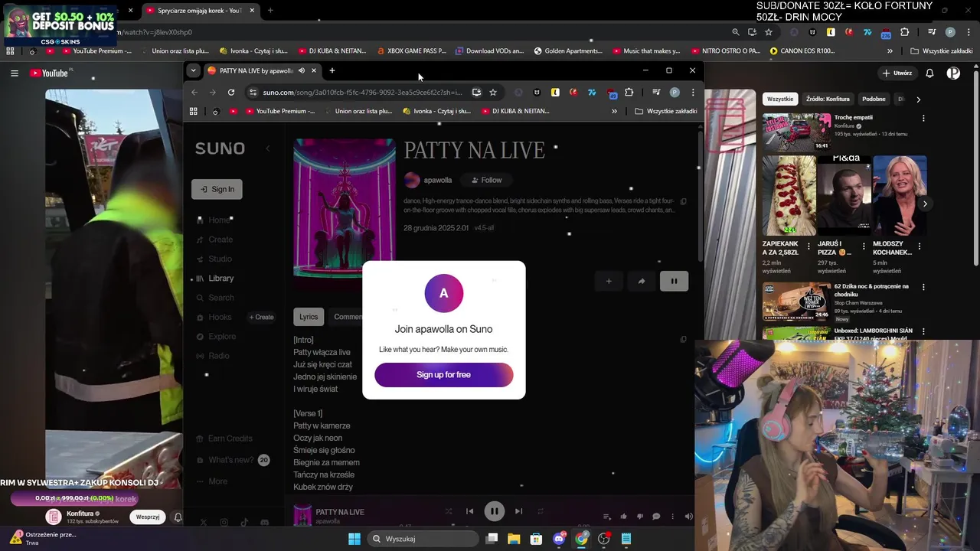
Task: Open Create in Suno sidebar
Action: point(215,240)
